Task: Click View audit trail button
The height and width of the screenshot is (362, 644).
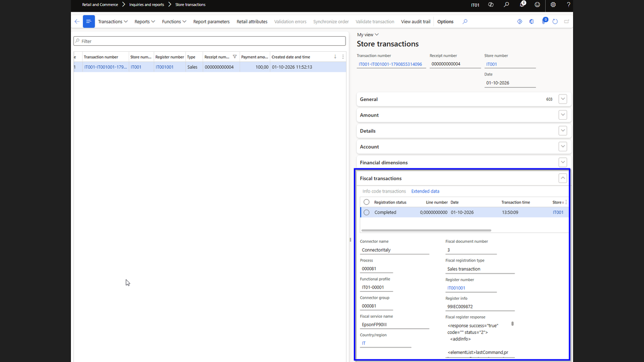Action: coord(416,22)
